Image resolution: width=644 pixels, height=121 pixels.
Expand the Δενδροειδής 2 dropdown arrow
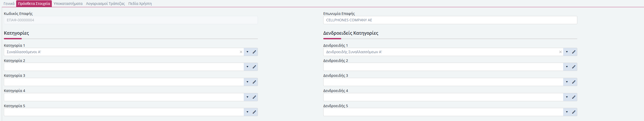pyautogui.click(x=567, y=67)
